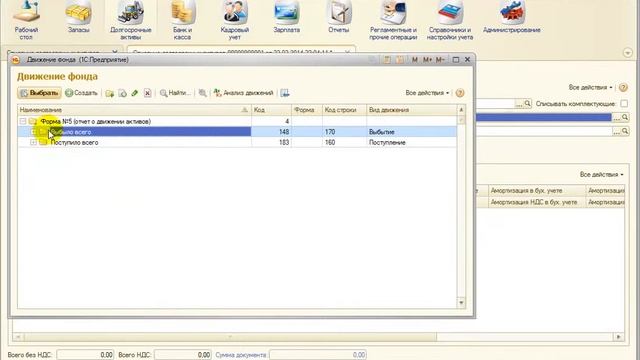Click the Создать button
Image resolution: width=640 pixels, height=360 pixels.
click(x=82, y=93)
